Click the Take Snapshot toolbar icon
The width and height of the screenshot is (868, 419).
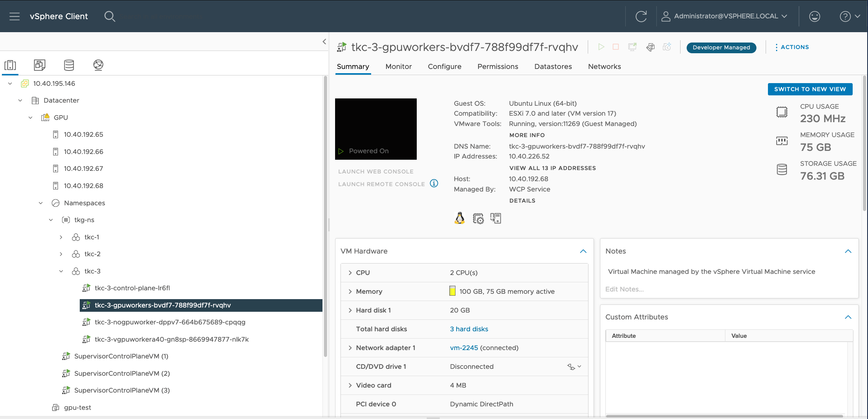pos(667,47)
